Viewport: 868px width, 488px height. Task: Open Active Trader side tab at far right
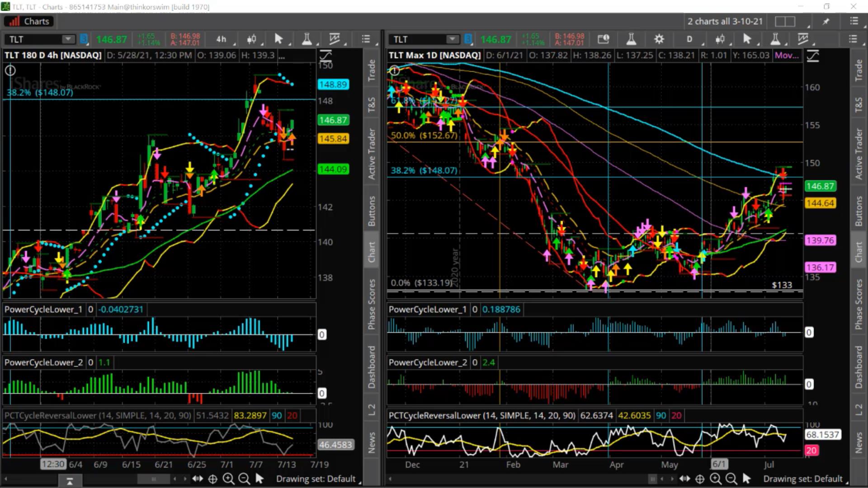pyautogui.click(x=859, y=154)
